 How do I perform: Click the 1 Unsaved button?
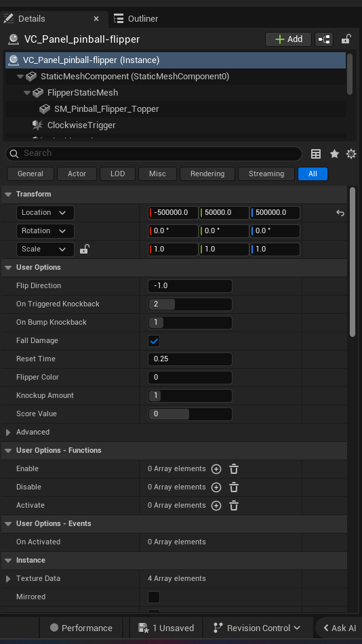(x=166, y=628)
